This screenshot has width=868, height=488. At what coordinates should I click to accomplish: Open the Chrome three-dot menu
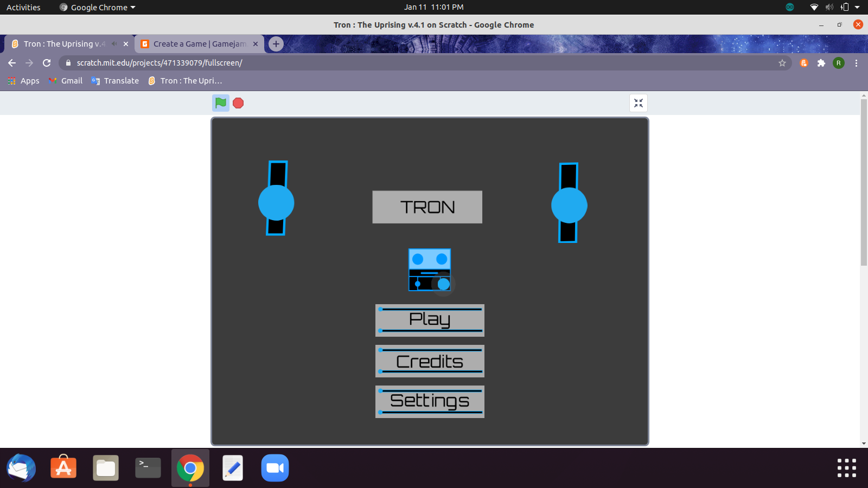[x=856, y=63]
